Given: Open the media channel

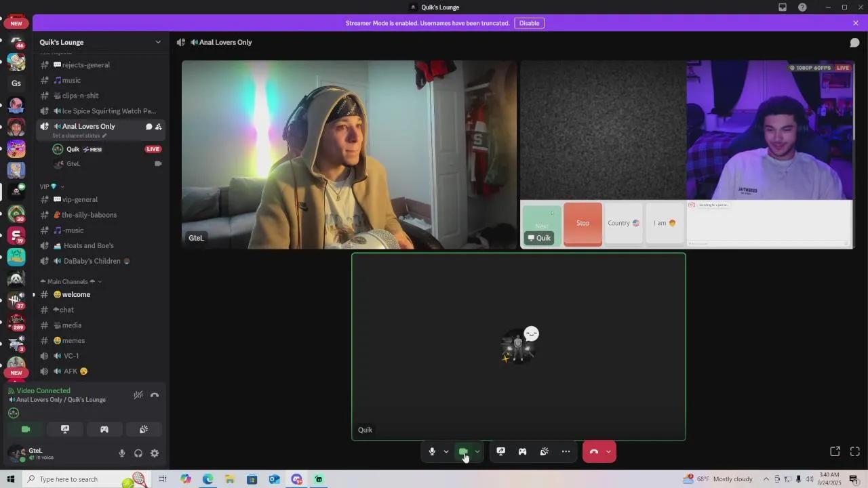Looking at the screenshot, I should (x=102, y=325).
